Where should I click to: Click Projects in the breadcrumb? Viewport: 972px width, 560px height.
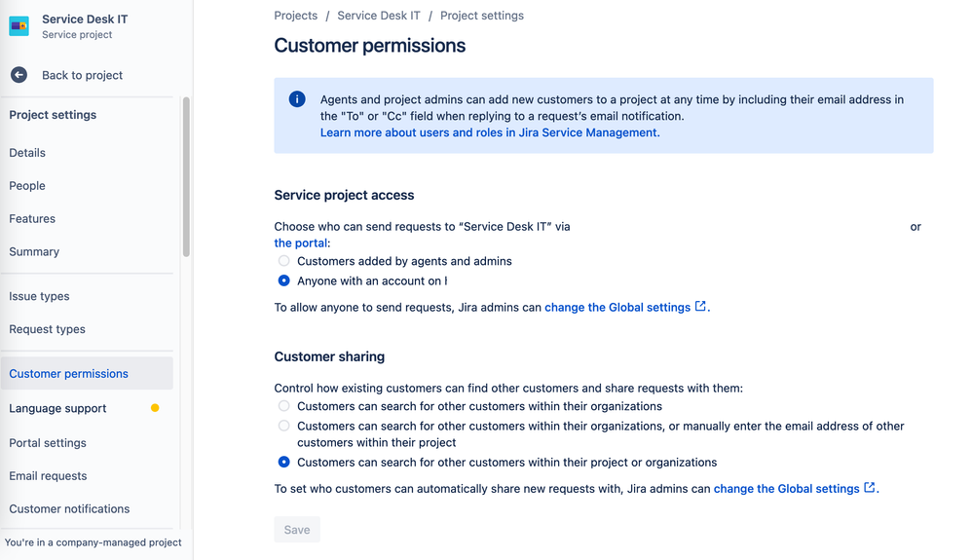pyautogui.click(x=295, y=16)
